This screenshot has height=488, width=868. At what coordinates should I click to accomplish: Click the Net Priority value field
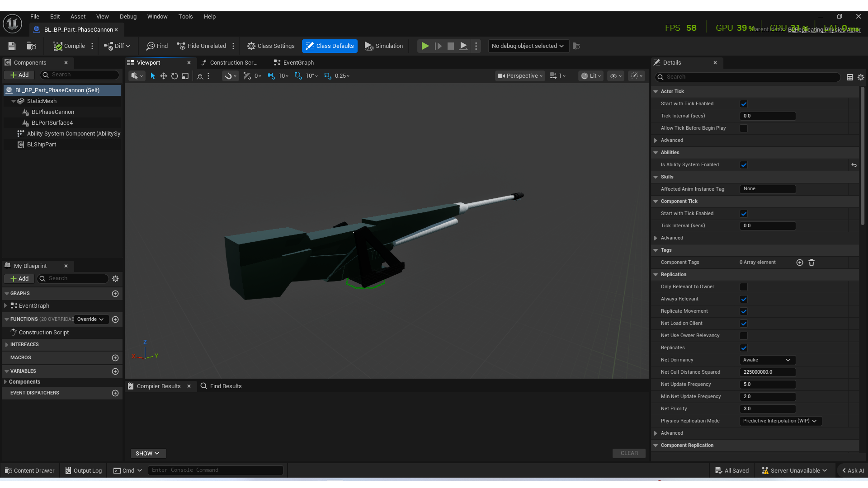(x=767, y=409)
